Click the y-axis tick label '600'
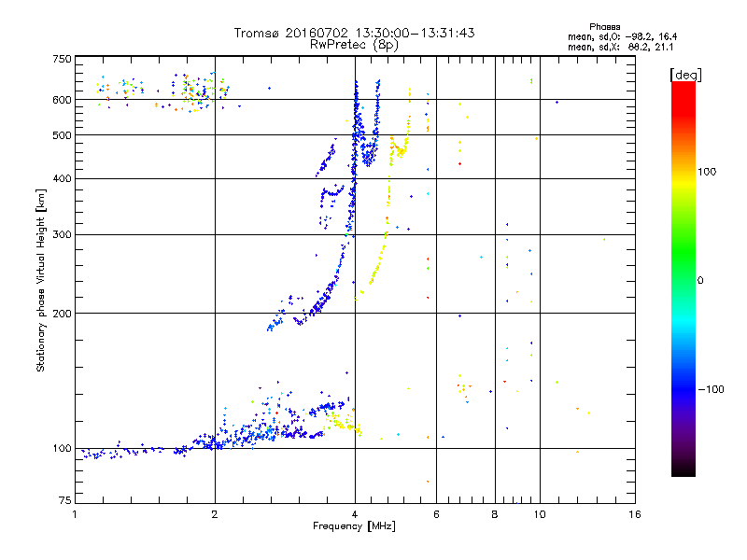747x560 pixels. [62, 100]
